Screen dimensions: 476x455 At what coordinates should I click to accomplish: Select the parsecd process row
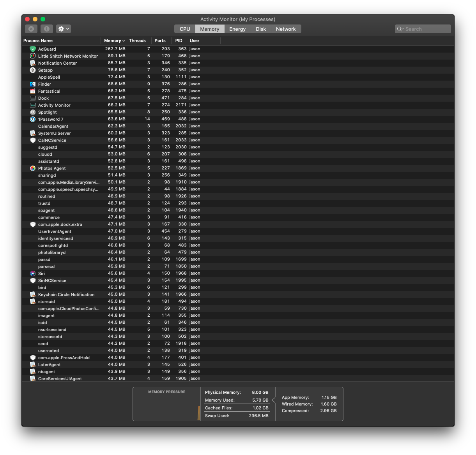(x=238, y=266)
